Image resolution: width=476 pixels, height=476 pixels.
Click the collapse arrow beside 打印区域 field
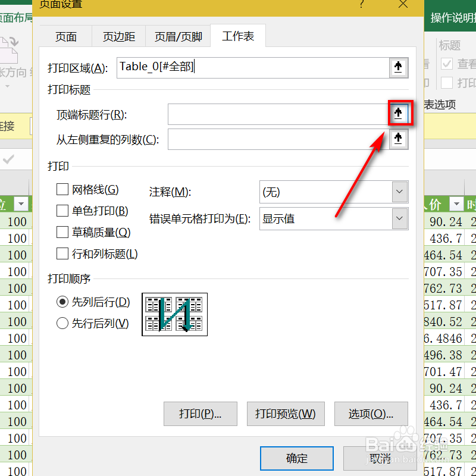tap(398, 67)
